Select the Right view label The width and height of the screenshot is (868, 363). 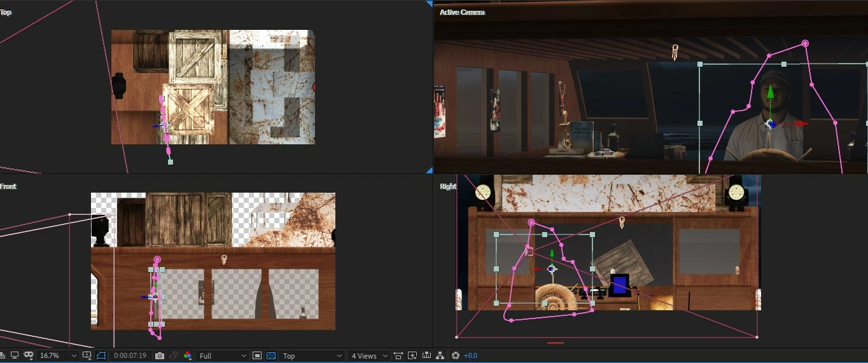[448, 186]
